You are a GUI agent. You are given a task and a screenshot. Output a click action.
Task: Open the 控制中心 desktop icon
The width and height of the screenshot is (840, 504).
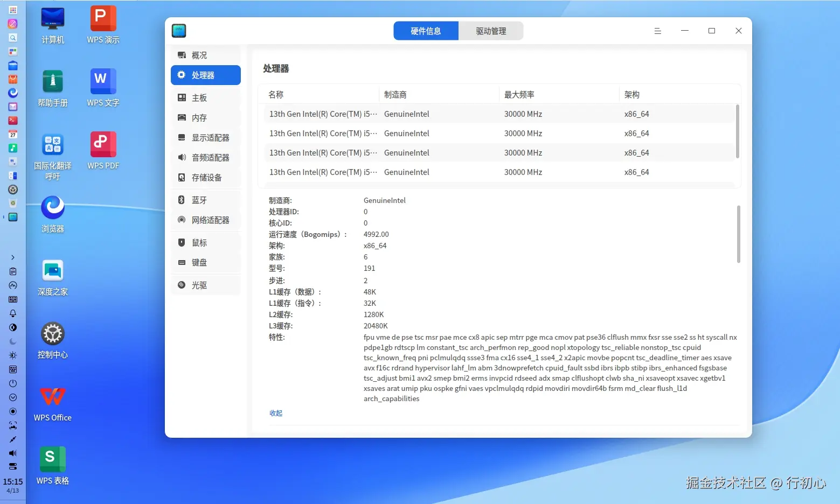(x=53, y=341)
